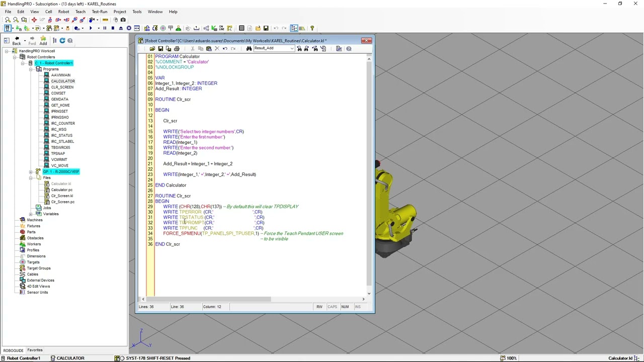Collapse the Robot Controllers node
644x362 pixels.
(15, 57)
